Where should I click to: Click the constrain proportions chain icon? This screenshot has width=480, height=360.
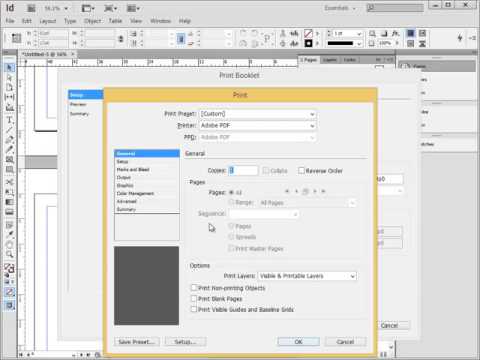121,39
